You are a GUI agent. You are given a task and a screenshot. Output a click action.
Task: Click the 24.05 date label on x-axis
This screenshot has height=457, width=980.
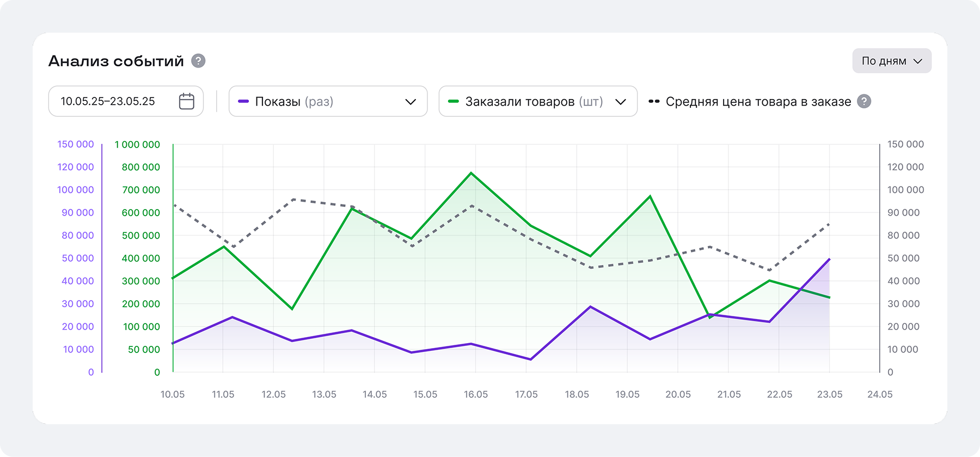point(880,394)
